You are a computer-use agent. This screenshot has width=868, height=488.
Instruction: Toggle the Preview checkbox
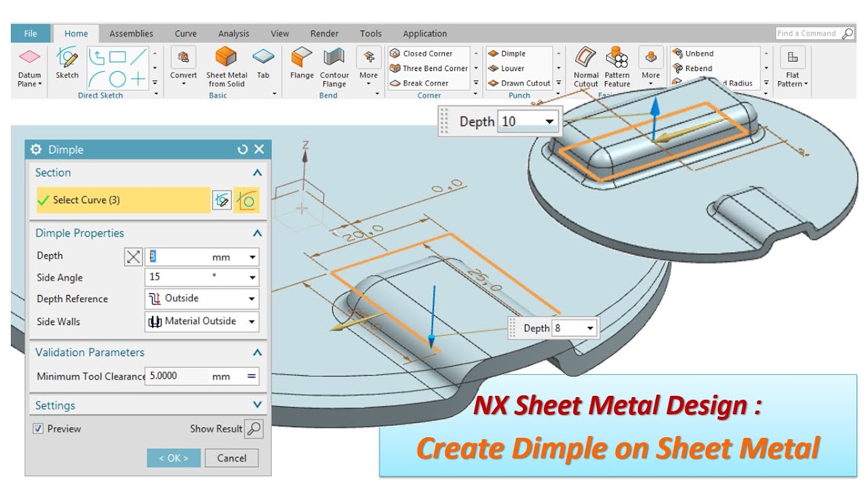click(39, 428)
